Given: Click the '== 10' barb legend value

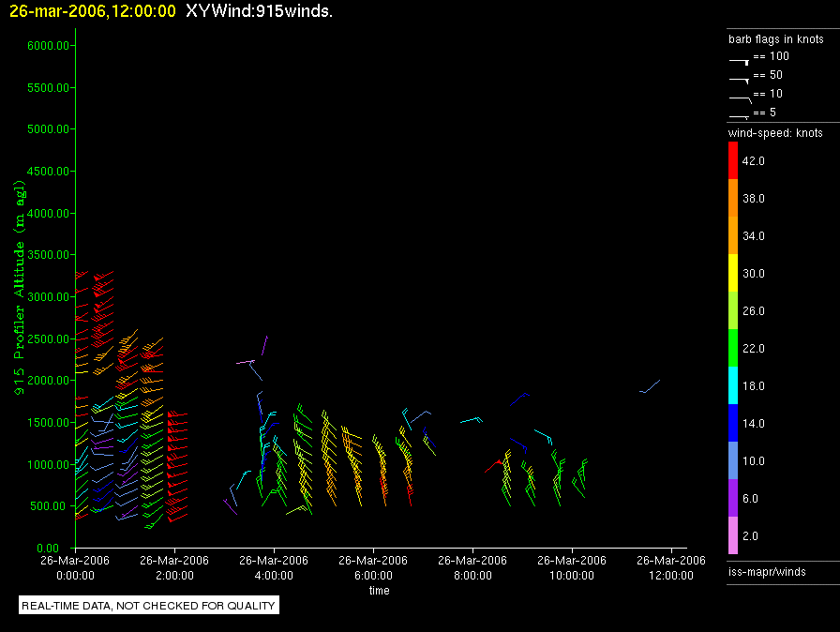Looking at the screenshot, I should [768, 94].
